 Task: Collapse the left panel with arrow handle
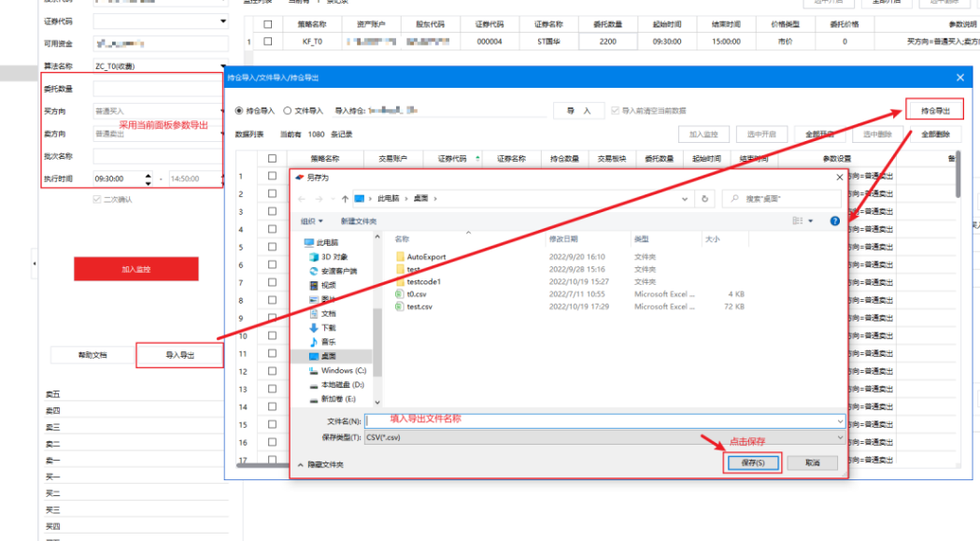[x=35, y=263]
